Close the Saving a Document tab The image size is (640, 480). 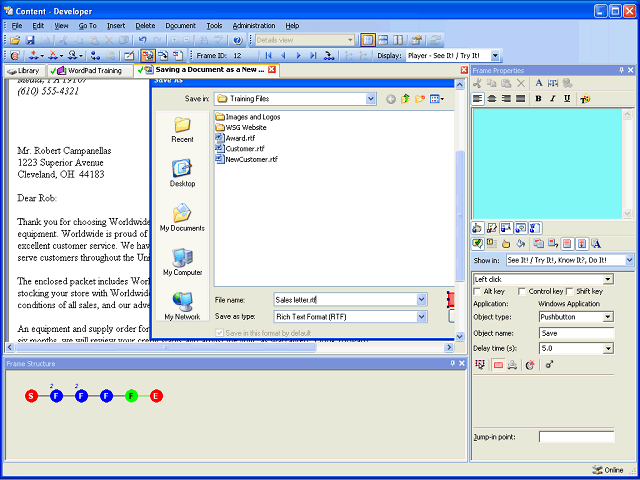271,70
